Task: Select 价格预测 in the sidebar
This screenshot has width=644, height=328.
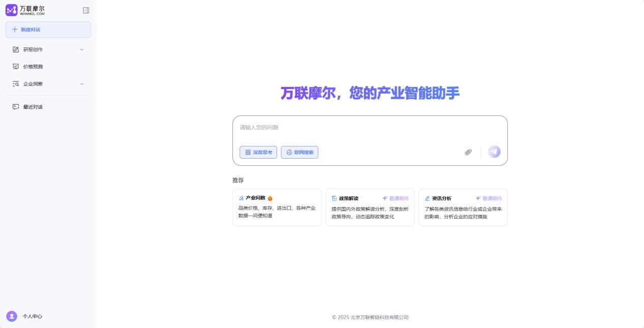Action: tap(32, 67)
